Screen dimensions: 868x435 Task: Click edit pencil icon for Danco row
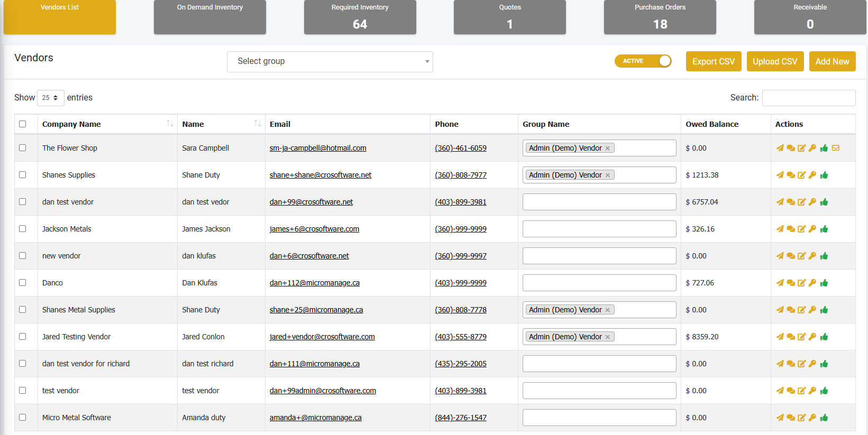click(x=802, y=283)
